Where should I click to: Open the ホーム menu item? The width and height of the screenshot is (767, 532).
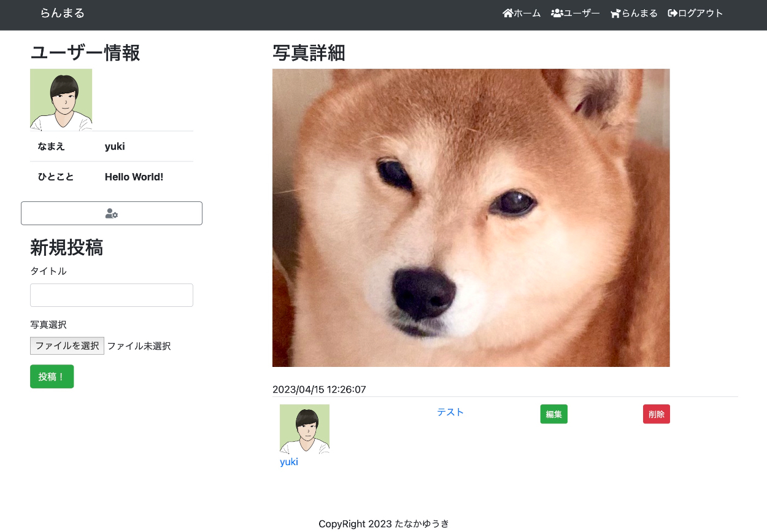point(527,13)
